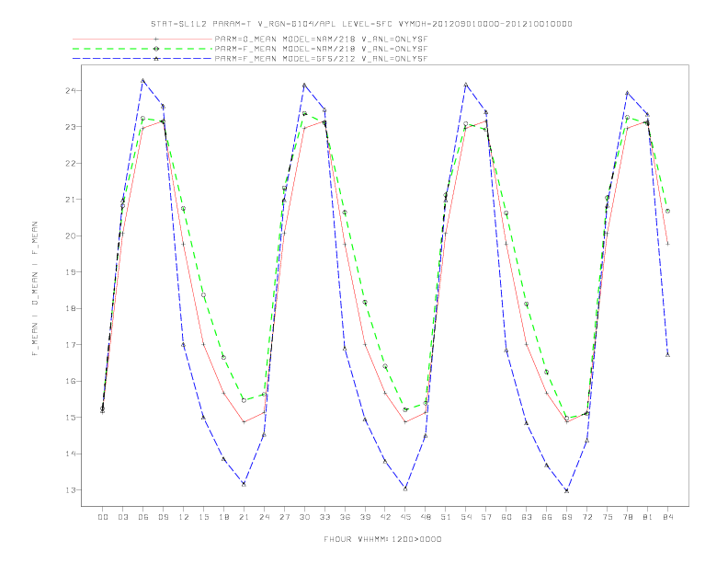Click the GFS blue triangle marker at hour 45
Viewport: 728px width, 563px height.
405,488
